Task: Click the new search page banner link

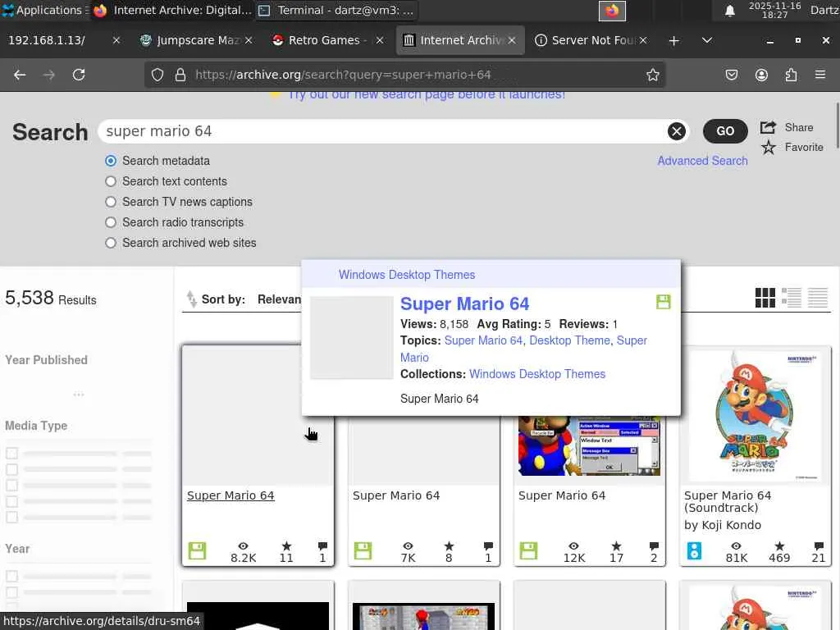Action: (426, 95)
